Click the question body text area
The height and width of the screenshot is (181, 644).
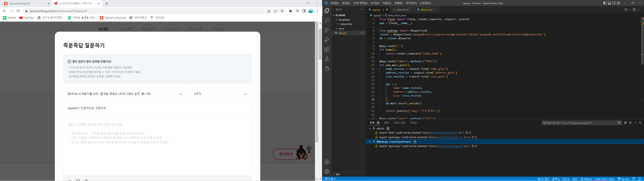coord(157,146)
